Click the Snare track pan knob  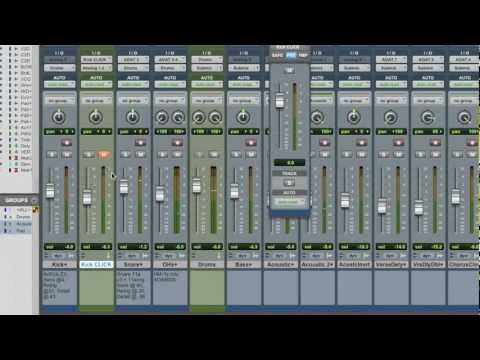(x=133, y=117)
